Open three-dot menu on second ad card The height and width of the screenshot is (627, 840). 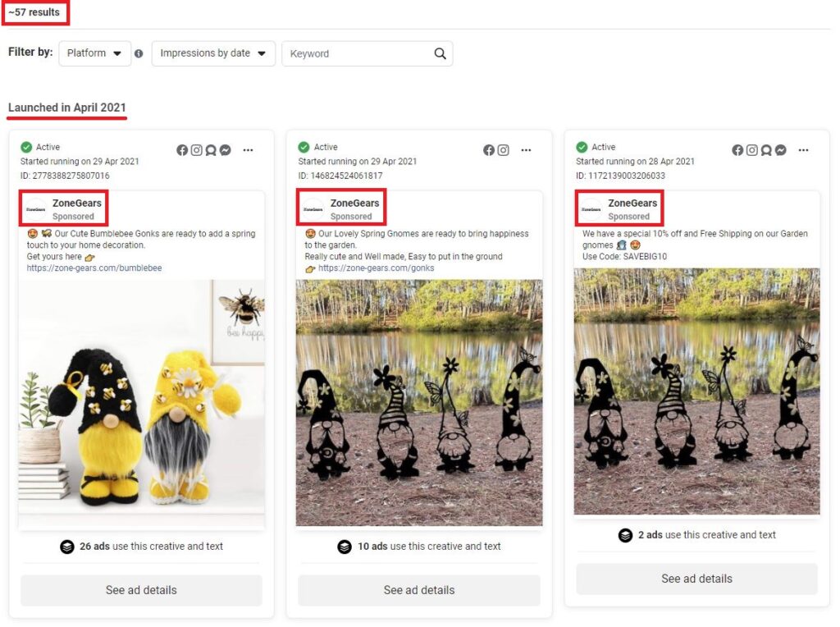click(x=526, y=150)
